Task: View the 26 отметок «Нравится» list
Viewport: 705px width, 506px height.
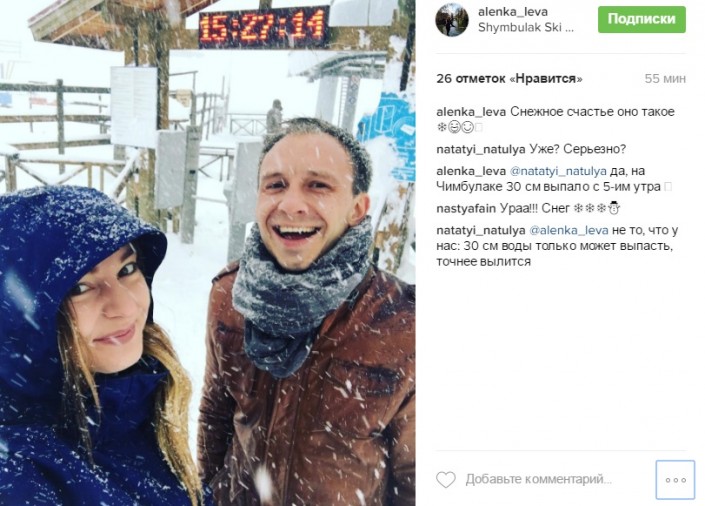Action: click(x=509, y=79)
